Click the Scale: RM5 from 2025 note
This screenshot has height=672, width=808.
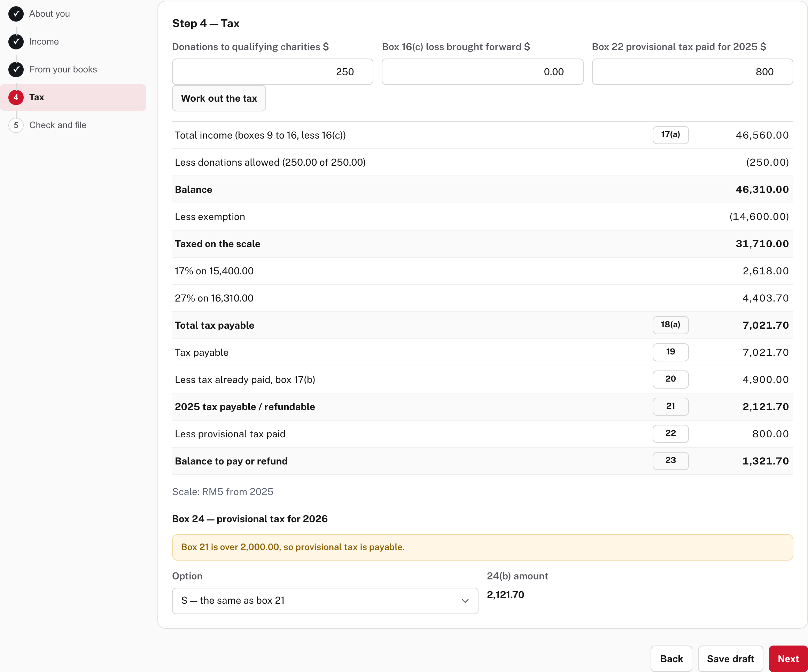[x=223, y=492]
